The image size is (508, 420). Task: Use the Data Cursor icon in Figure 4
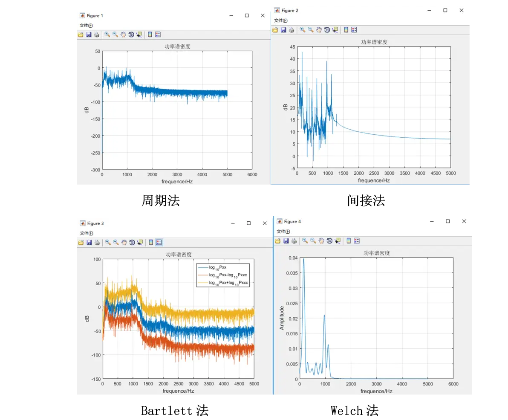click(x=338, y=241)
